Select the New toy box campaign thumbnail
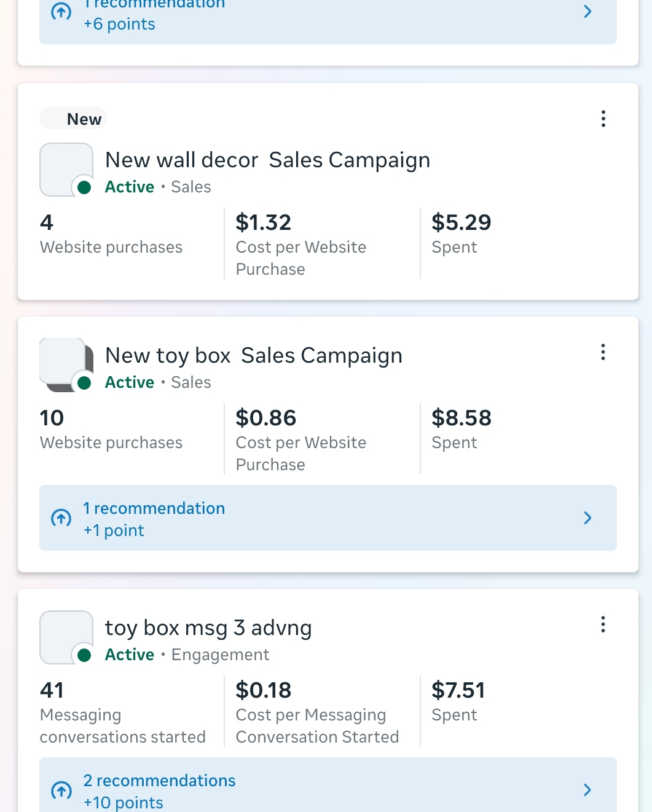This screenshot has height=812, width=652. 66,365
